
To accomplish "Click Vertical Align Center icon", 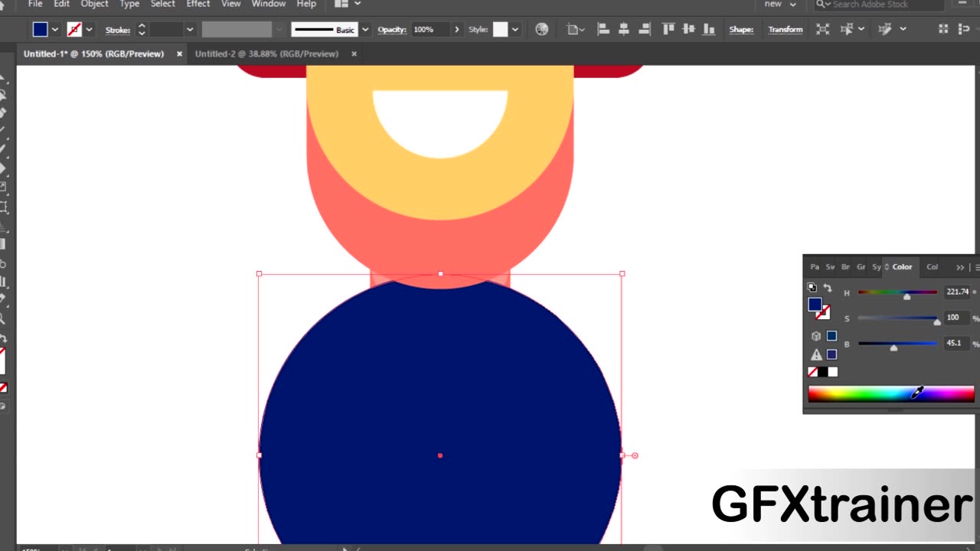I will point(688,29).
